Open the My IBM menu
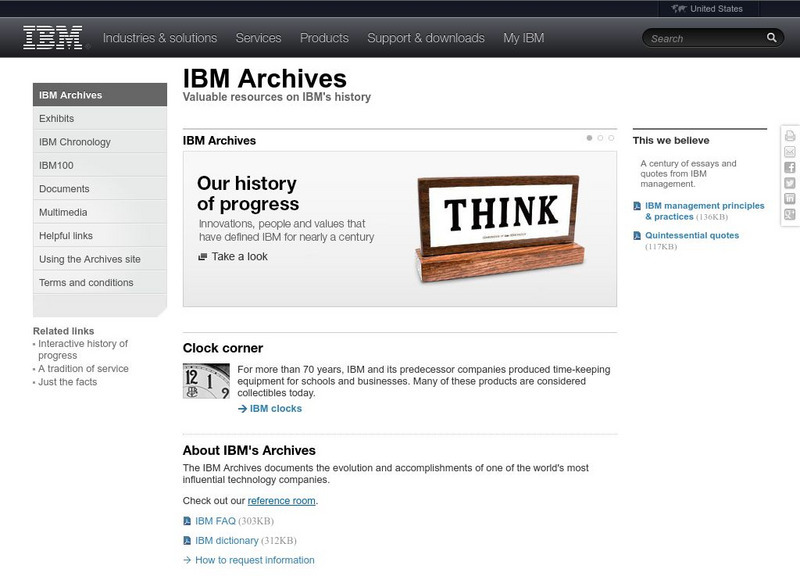 tap(523, 38)
